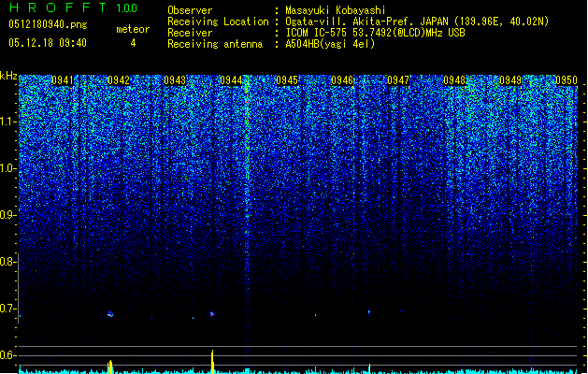Click the 0950 time marker
This screenshot has height=374, width=588.
click(566, 80)
